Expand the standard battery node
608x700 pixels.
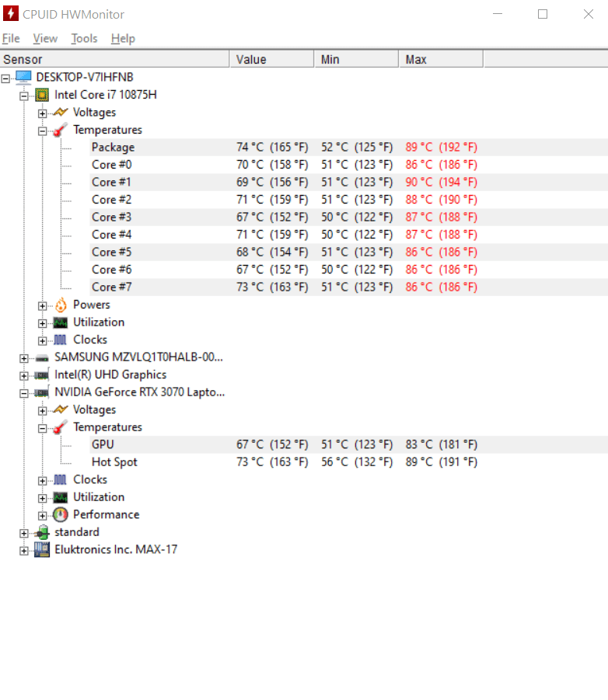coord(24,534)
